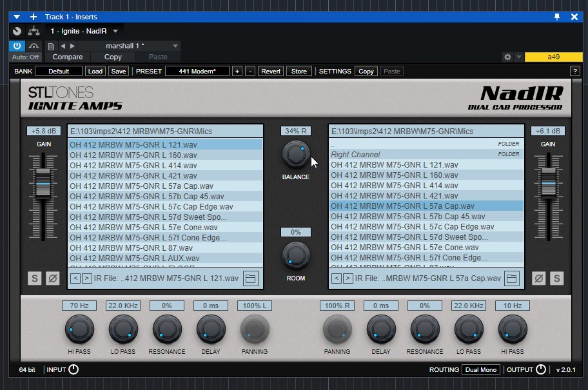Click the right DELAY knob
588x390 pixels.
click(x=381, y=329)
